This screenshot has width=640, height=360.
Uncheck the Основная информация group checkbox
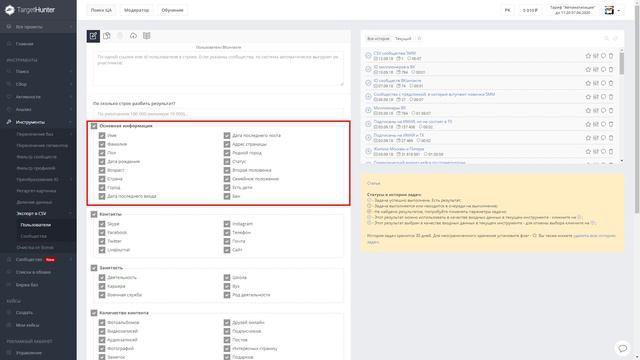click(x=94, y=126)
